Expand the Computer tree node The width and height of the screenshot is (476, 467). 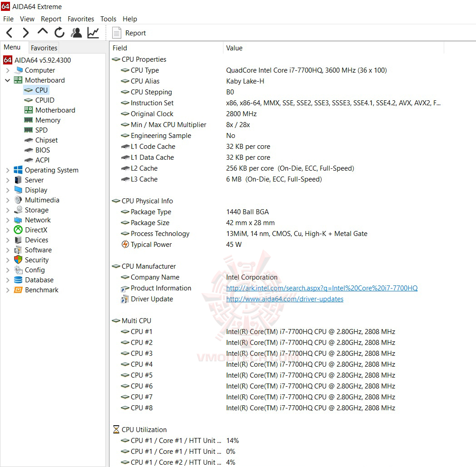point(8,70)
